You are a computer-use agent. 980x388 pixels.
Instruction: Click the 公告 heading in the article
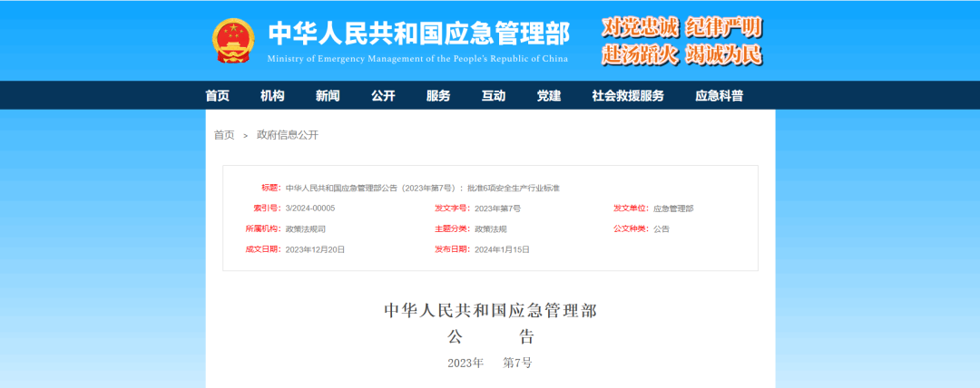pos(491,338)
